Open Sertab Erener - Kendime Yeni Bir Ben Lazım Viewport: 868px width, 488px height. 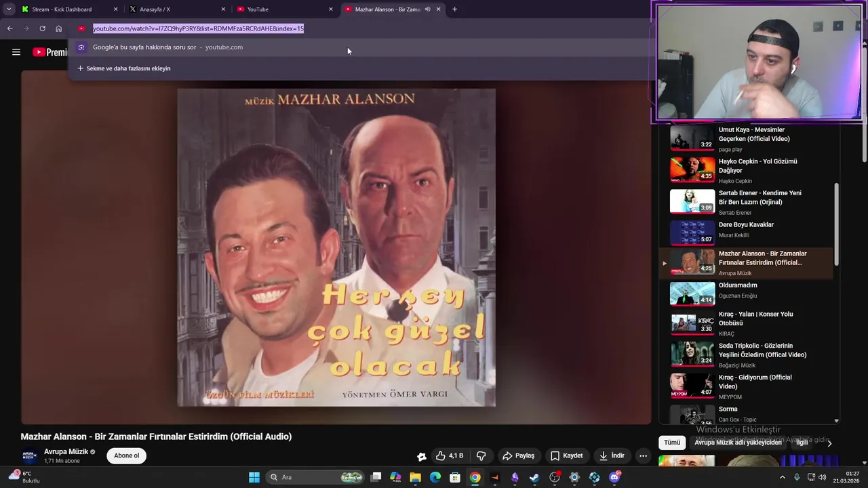click(746, 202)
